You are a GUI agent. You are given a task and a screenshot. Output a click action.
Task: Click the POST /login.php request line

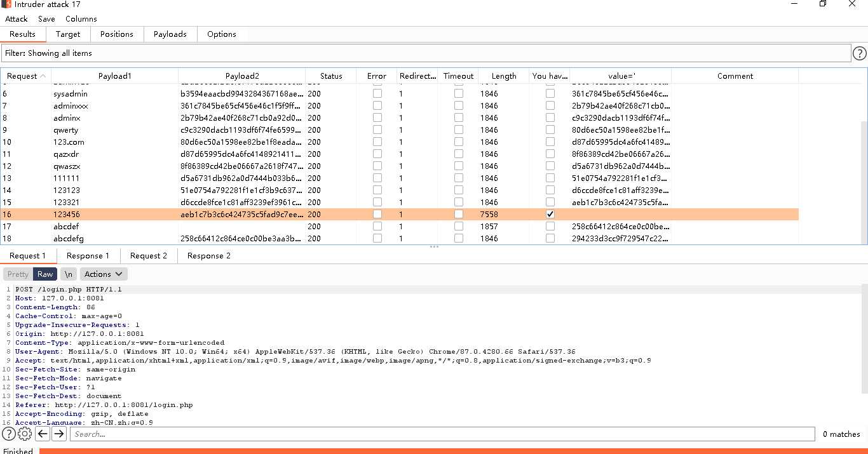click(x=69, y=289)
